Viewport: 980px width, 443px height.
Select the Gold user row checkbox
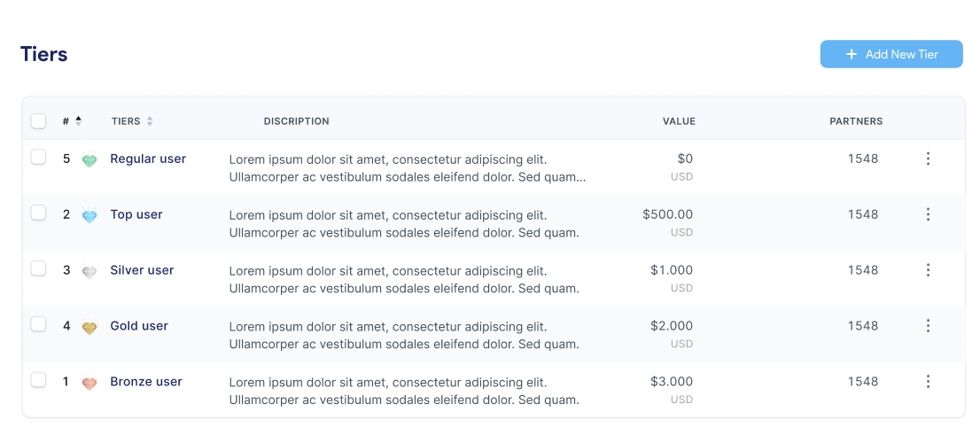(38, 324)
